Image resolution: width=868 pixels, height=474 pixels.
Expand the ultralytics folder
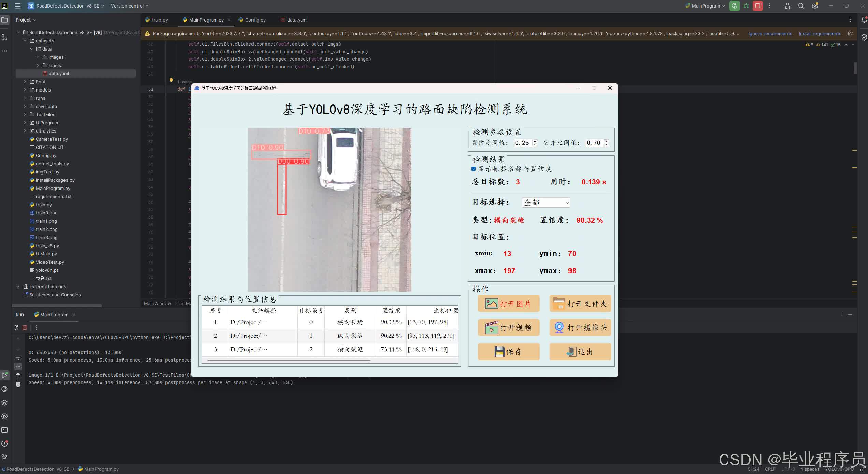coord(25,131)
